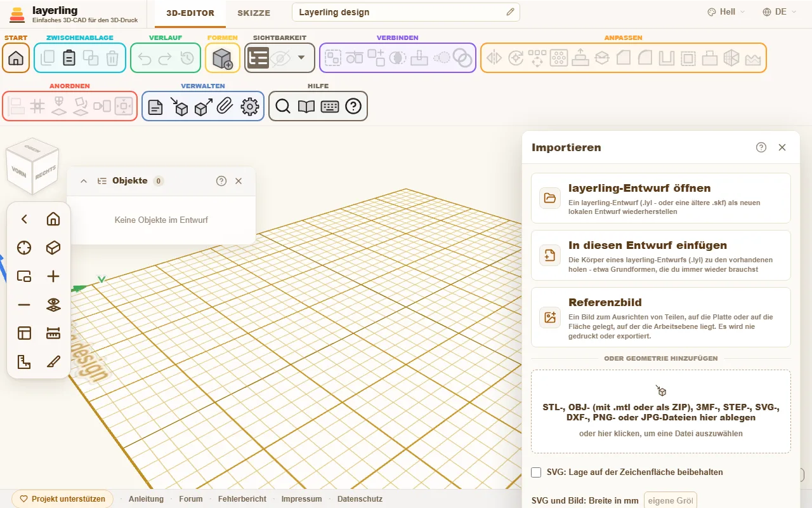Click the magnifier search icon under Hilfe
Image resolution: width=812 pixels, height=508 pixels.
pos(283,106)
